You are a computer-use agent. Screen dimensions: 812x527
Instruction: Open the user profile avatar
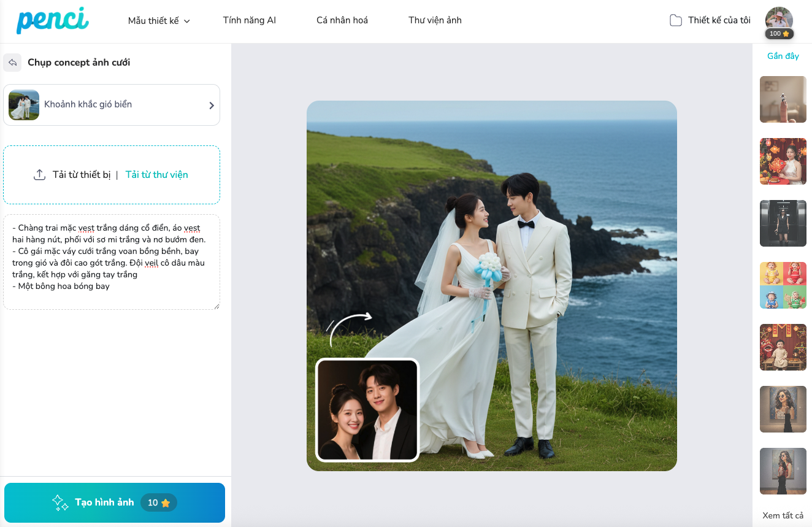pos(779,18)
